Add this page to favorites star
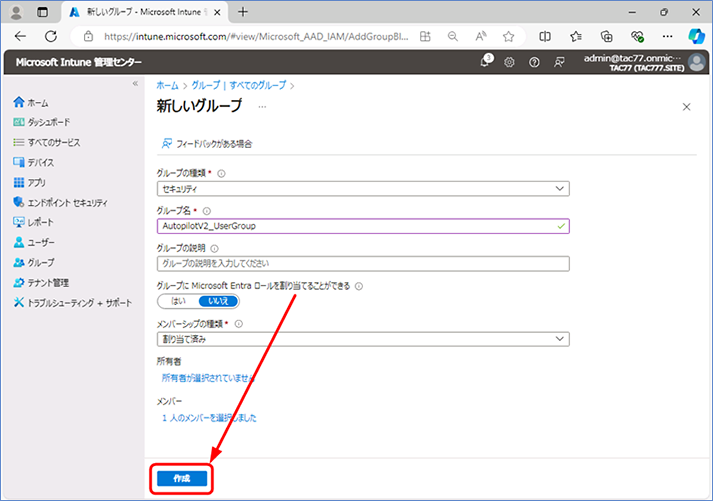The width and height of the screenshot is (713, 501). pyautogui.click(x=508, y=36)
